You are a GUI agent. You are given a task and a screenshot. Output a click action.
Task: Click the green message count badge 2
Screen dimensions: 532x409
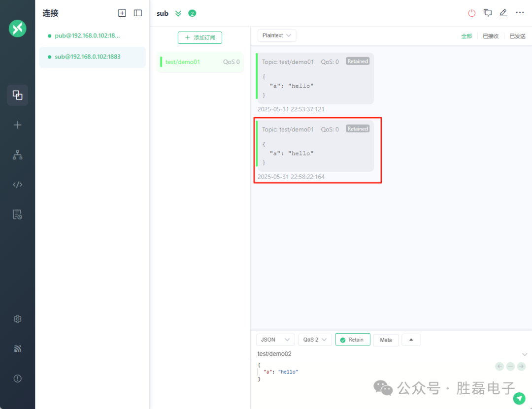pos(192,13)
